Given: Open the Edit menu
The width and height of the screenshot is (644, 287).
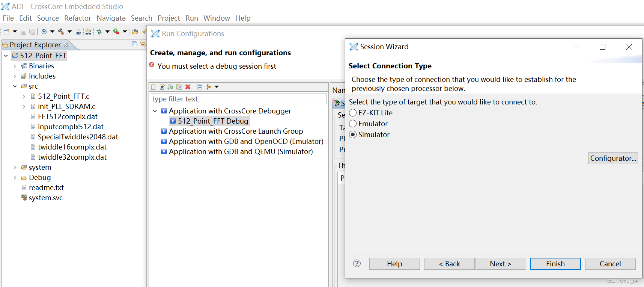Looking at the screenshot, I should click(x=26, y=18).
